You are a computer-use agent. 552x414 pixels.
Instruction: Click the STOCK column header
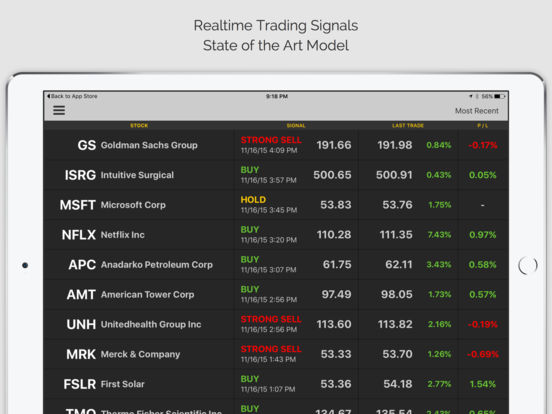coord(139,125)
